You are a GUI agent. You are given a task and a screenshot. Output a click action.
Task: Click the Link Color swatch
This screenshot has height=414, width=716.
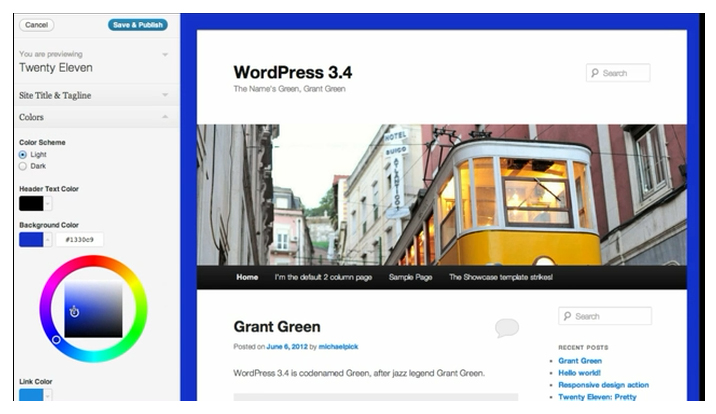coord(31,395)
